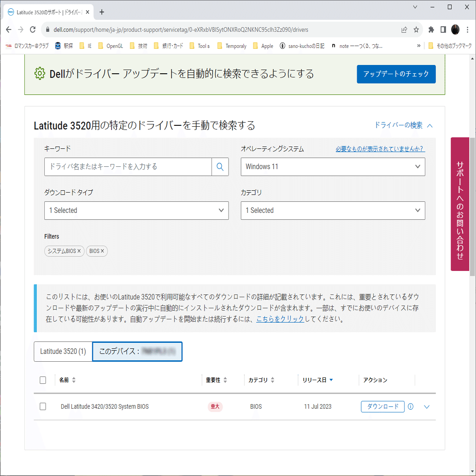This screenshot has height=476, width=476.
Task: Check the Dell Latitude 3420/3520 System BIOS row checkbox
Action: click(43, 406)
